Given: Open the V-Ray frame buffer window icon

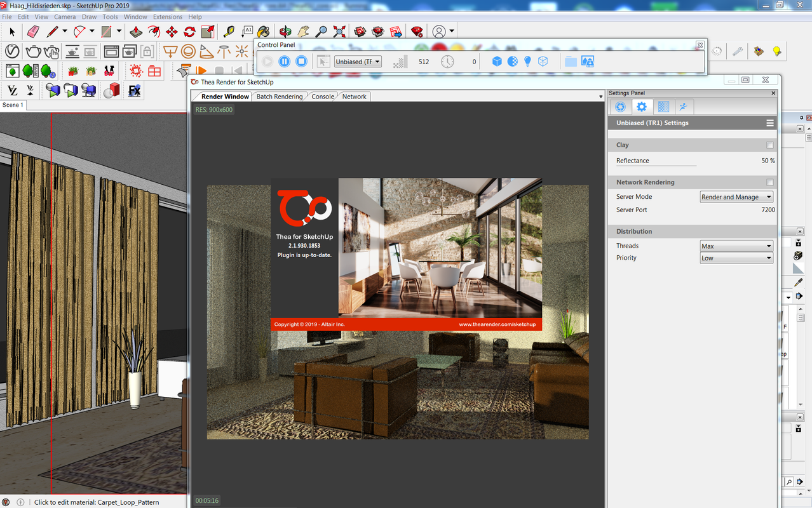Looking at the screenshot, I should click(111, 51).
